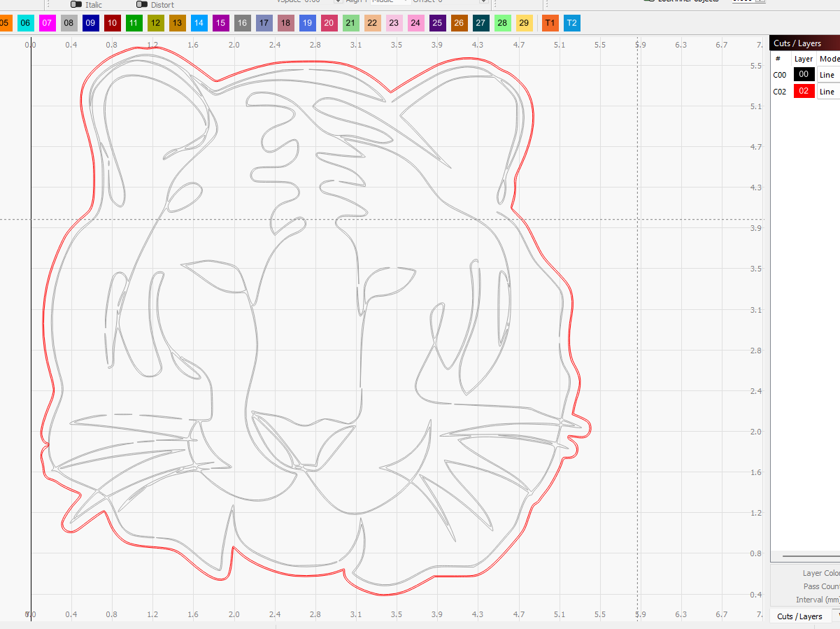The image size is (840, 629).
Task: Pick palette color 12 olive
Action: click(155, 23)
